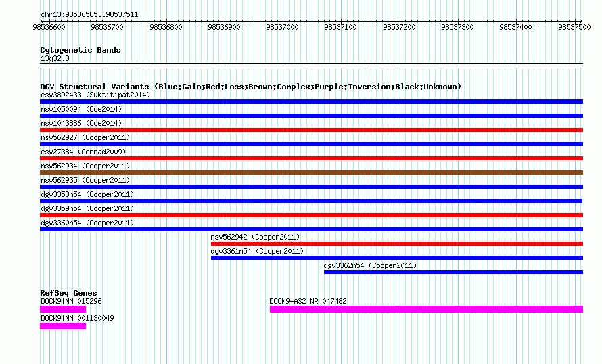Click the DGV Structural Variants track title
The height and width of the screenshot is (364, 602).
[x=251, y=87]
